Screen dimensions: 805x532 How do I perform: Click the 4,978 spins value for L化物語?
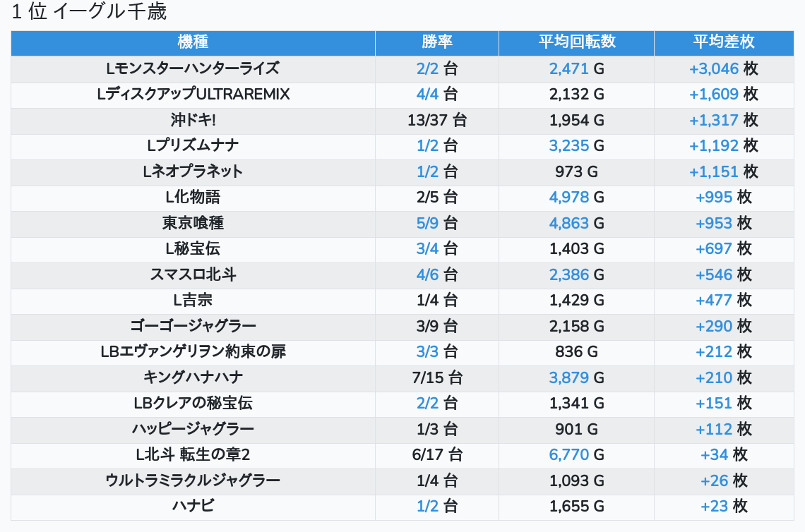point(569,198)
